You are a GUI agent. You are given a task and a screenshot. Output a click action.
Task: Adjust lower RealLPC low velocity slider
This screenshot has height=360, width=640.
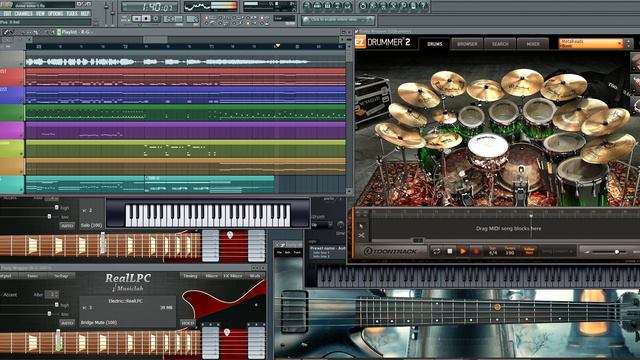pyautogui.click(x=49, y=314)
